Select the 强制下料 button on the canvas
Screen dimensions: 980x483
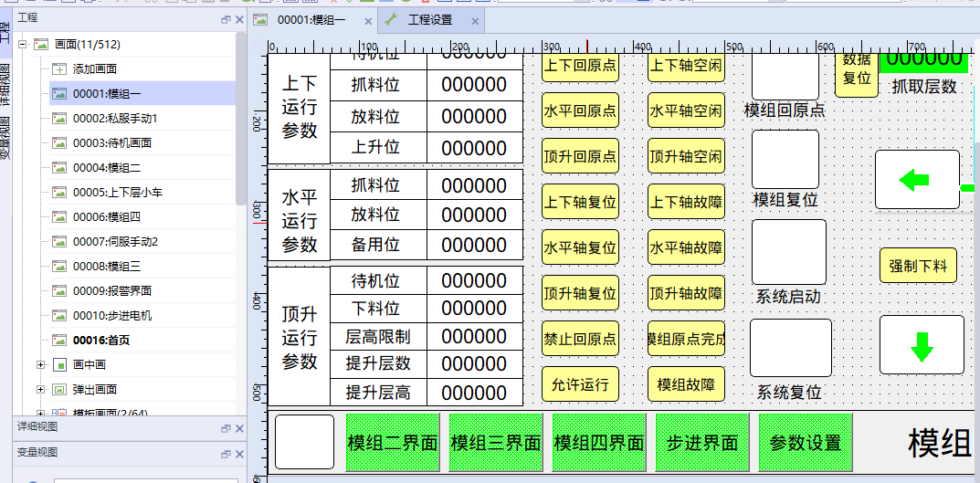pyautogui.click(x=918, y=267)
